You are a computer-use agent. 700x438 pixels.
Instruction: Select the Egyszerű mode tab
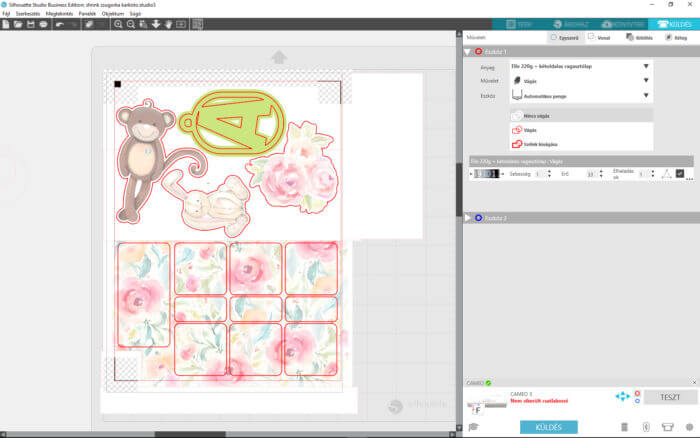565,38
